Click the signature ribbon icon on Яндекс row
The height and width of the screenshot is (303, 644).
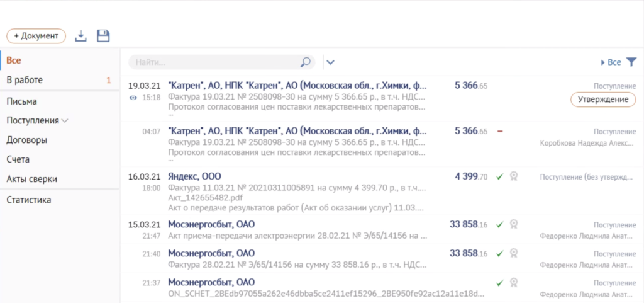[514, 176]
